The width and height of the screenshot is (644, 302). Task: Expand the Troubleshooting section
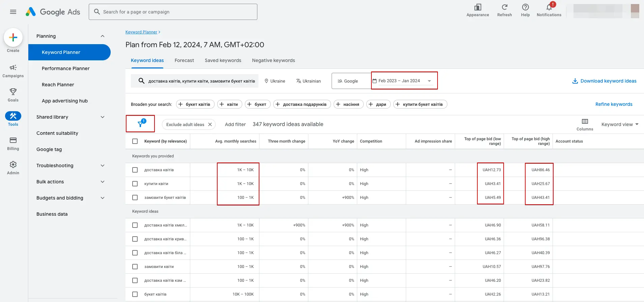(103, 165)
